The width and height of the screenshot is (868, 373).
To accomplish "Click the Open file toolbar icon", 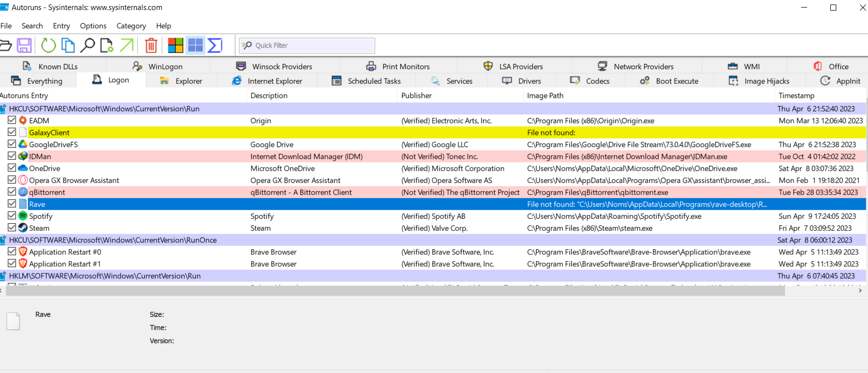I will [x=5, y=45].
